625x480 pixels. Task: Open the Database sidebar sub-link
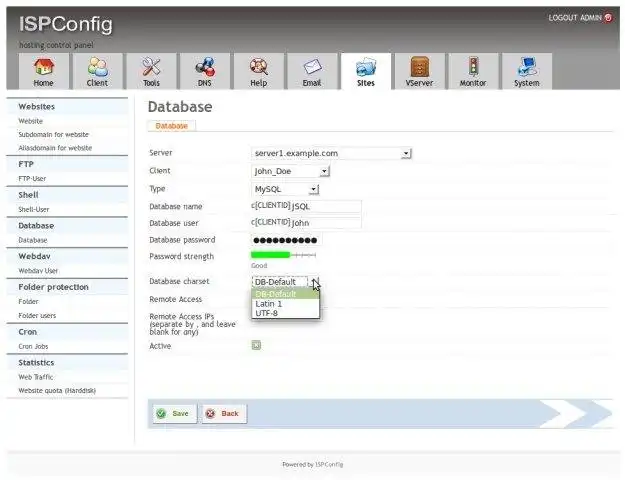tap(33, 240)
